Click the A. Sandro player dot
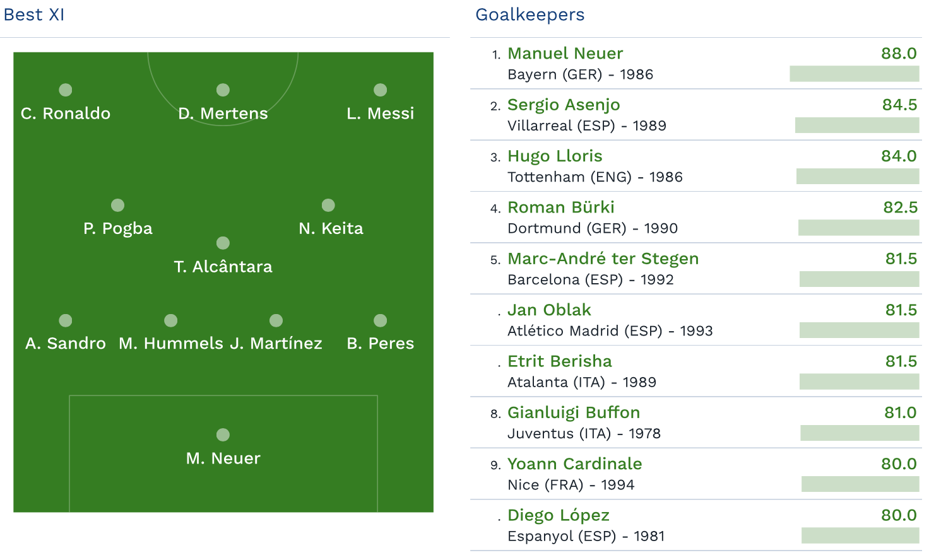The height and width of the screenshot is (560, 929). click(x=66, y=320)
